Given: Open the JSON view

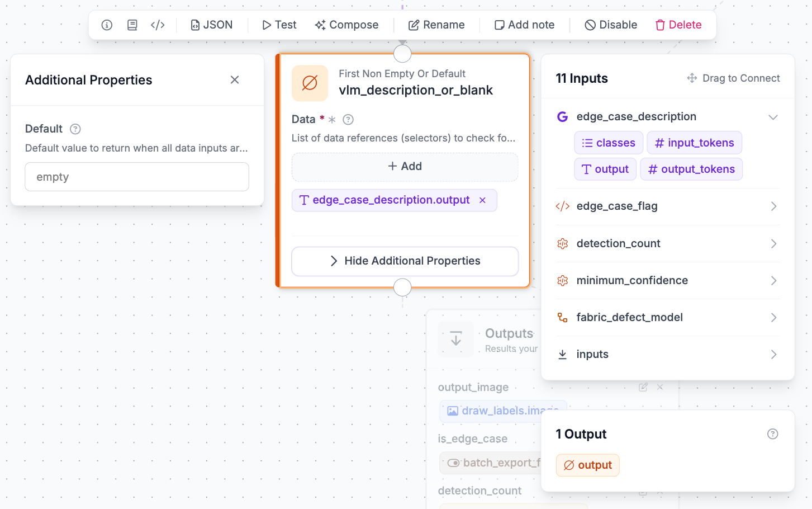Looking at the screenshot, I should [x=212, y=25].
